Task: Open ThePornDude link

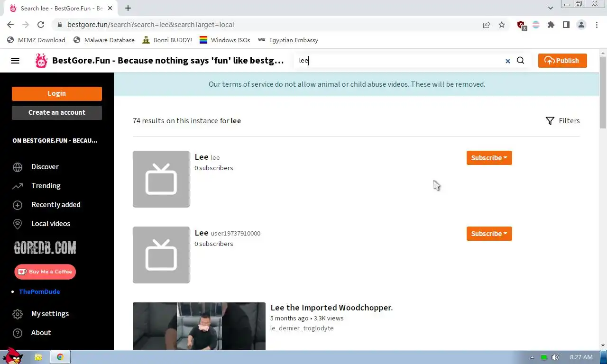Action: 39,291
